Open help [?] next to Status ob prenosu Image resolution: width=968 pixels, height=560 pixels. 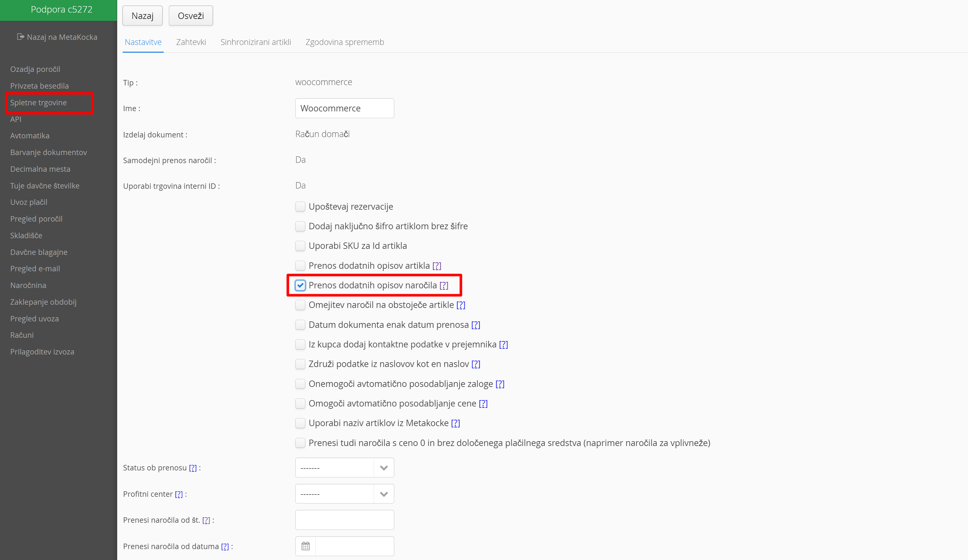pos(193,468)
